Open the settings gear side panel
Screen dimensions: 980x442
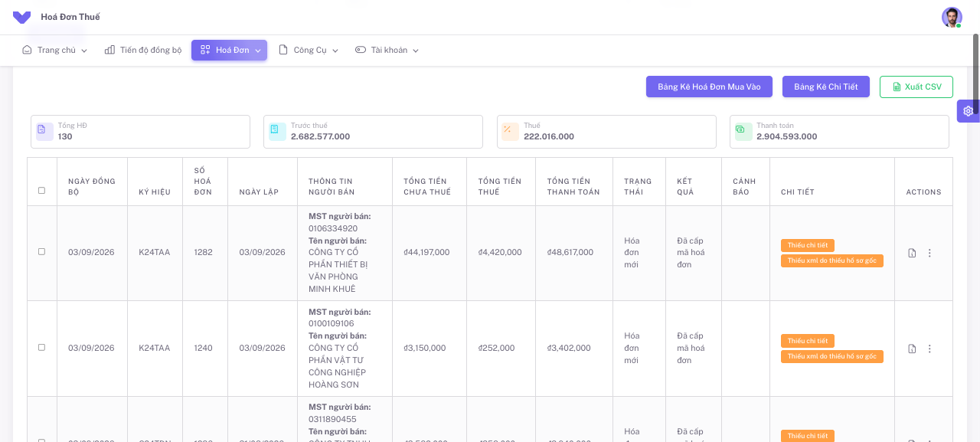tap(968, 111)
